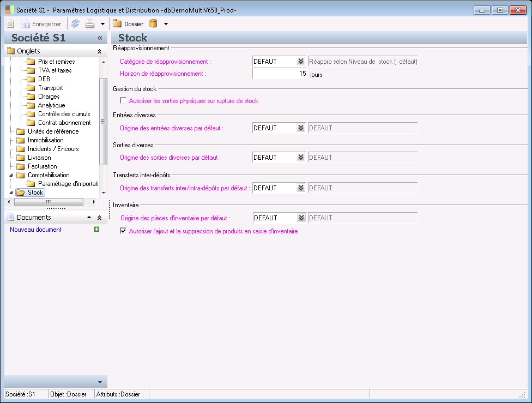Click the Réappro selon Niveau de stock field

point(362,62)
